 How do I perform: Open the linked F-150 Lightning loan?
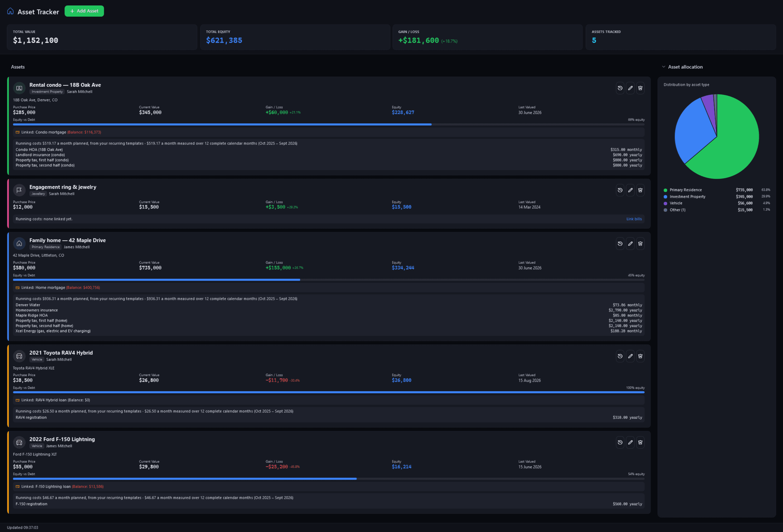(328, 487)
